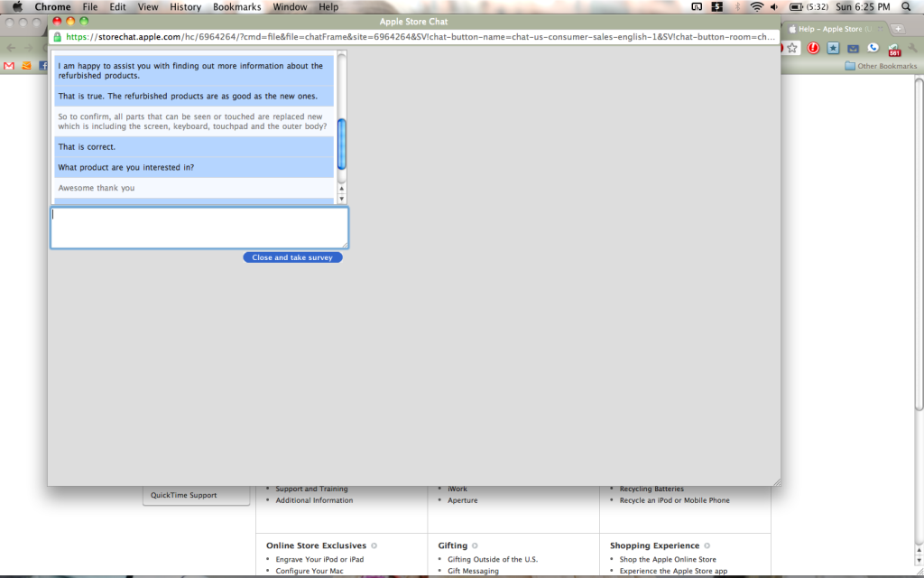924x578 pixels.
Task: Expand Shopping Experience heading arrow
Action: pos(707,545)
